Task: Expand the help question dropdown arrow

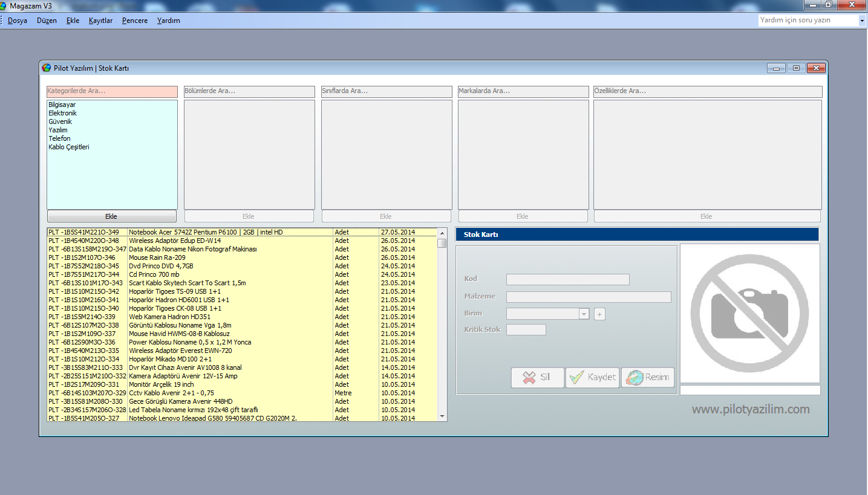Action: point(862,21)
